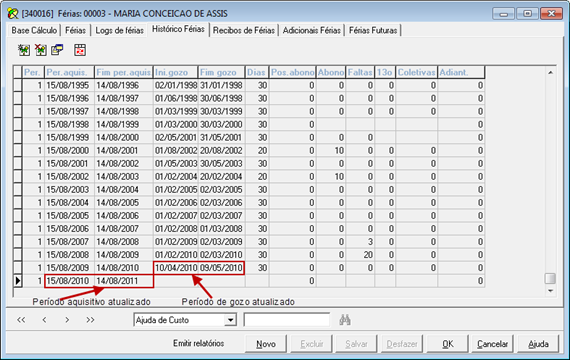The height and width of the screenshot is (360, 570).
Task: Click Ini.gozo cell 02/01/1998
Action: tap(176, 85)
